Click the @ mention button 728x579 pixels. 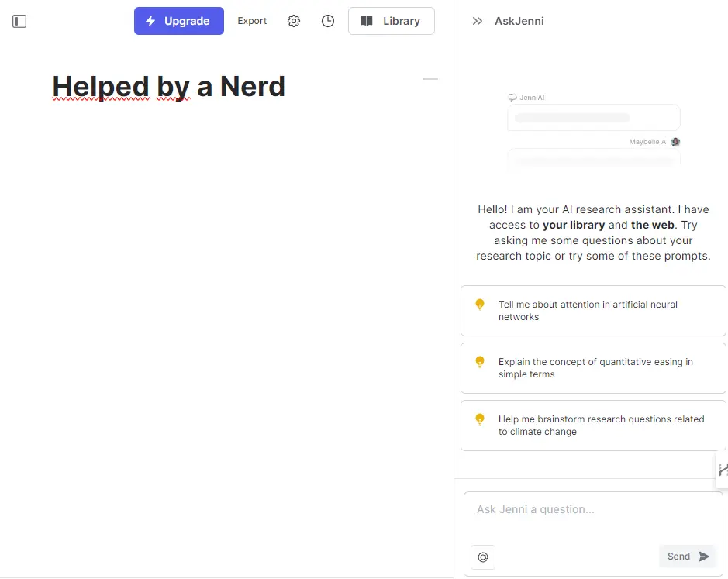(482, 557)
